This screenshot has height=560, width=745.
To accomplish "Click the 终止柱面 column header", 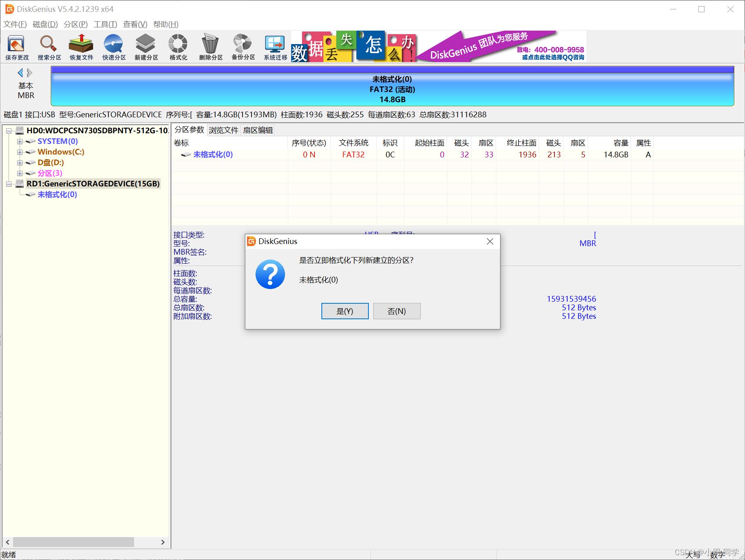I will (x=518, y=143).
